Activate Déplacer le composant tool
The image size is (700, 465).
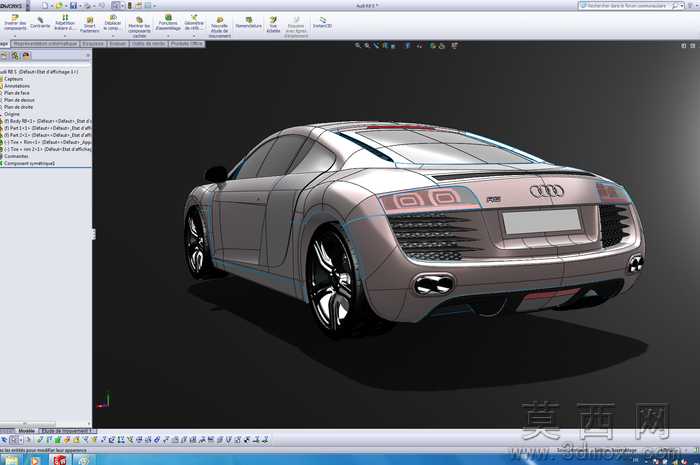pos(112,23)
